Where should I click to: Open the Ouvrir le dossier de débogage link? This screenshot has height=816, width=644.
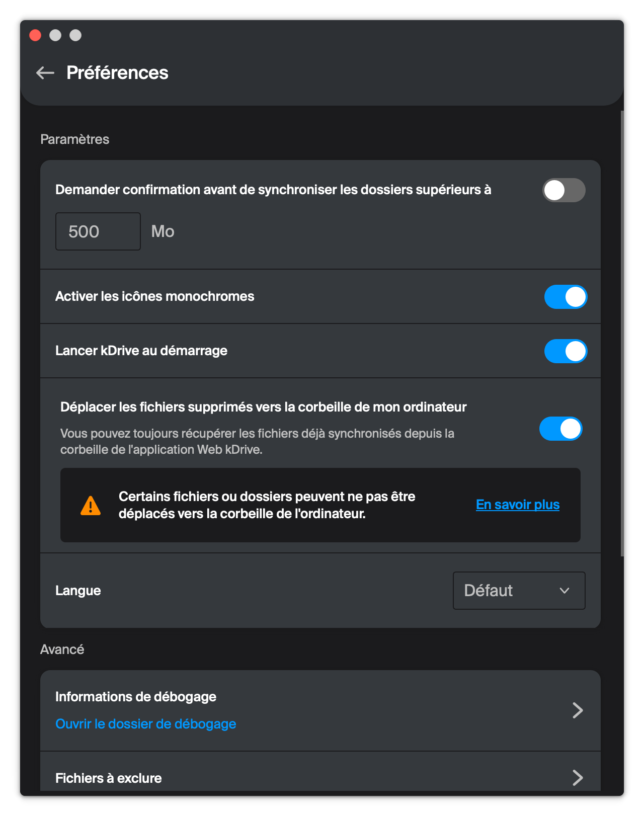[145, 724]
